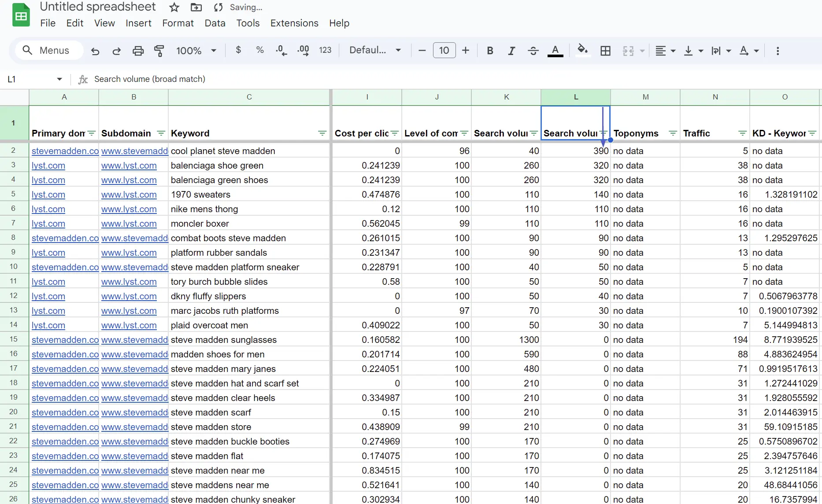
Task: Open filter on Keyword column
Action: [322, 133]
